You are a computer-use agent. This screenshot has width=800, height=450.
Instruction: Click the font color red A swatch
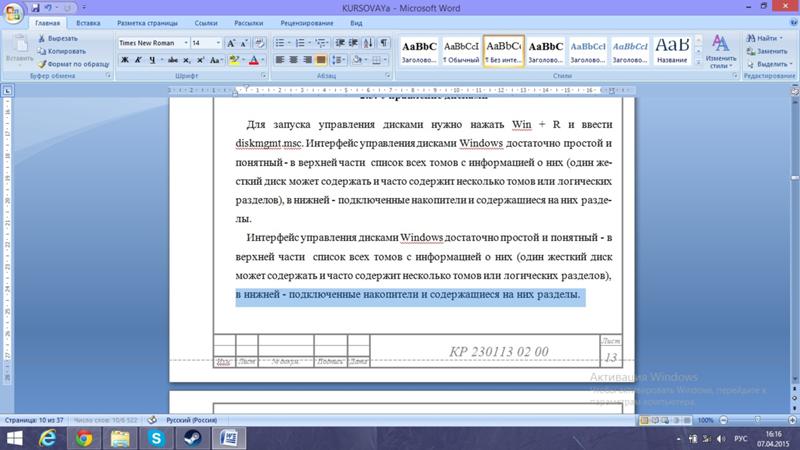point(252,60)
